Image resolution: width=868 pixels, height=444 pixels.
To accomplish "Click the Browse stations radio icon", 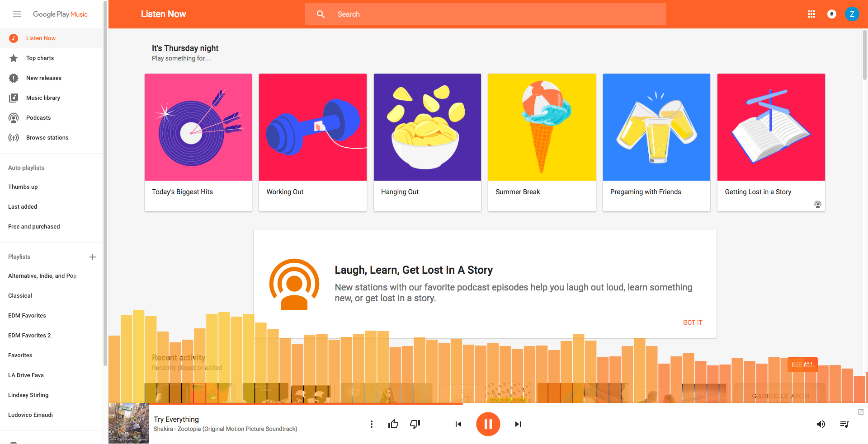I will point(14,138).
